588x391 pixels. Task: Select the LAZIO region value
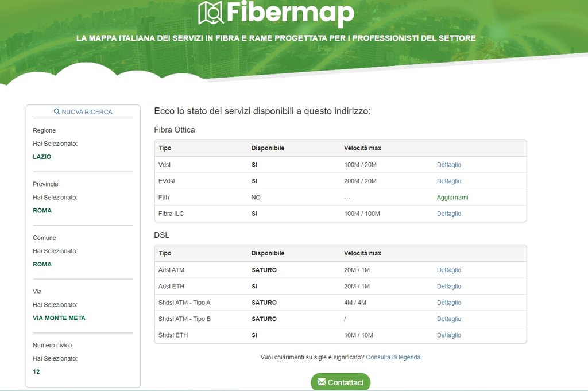pyautogui.click(x=42, y=157)
